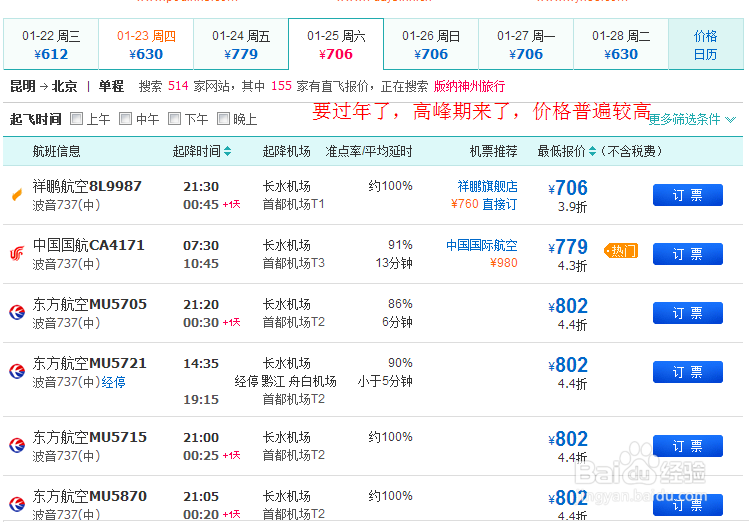Click the 热门 hot tag on CA4171

coord(621,251)
